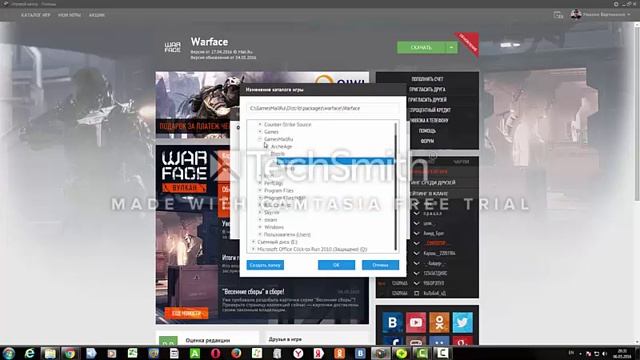Open the dropdown arrow beside the СКАЧАТЬ button
This screenshot has width=640, height=360.
pyautogui.click(x=451, y=47)
